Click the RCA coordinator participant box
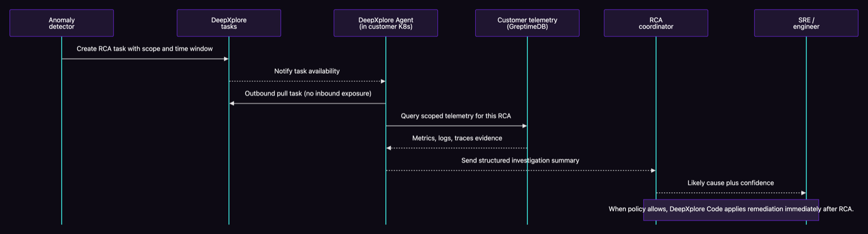The height and width of the screenshot is (234, 868). (x=656, y=23)
